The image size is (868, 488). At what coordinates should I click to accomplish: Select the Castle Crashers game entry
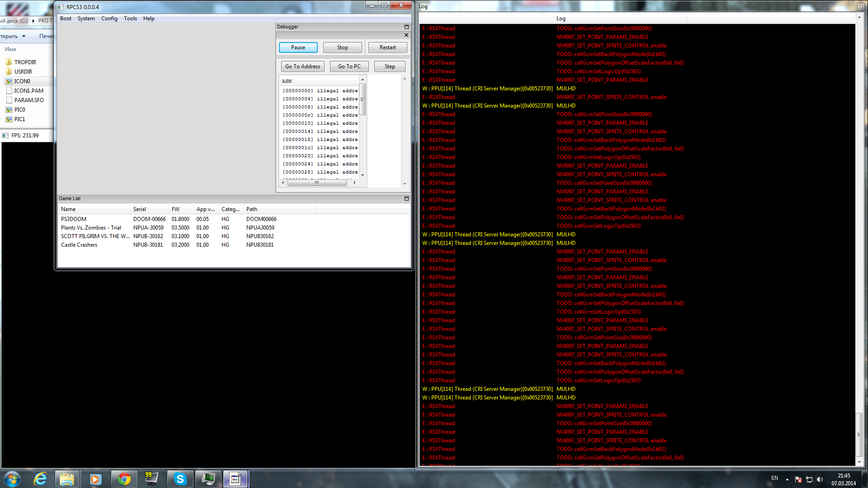coord(79,245)
